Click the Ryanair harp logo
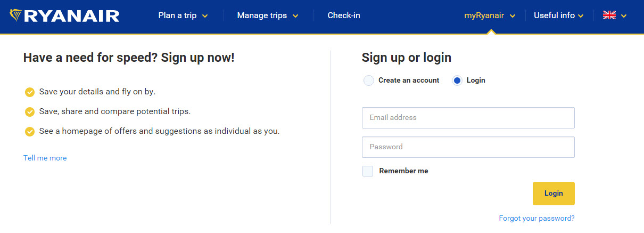644x233 pixels. 15,15
